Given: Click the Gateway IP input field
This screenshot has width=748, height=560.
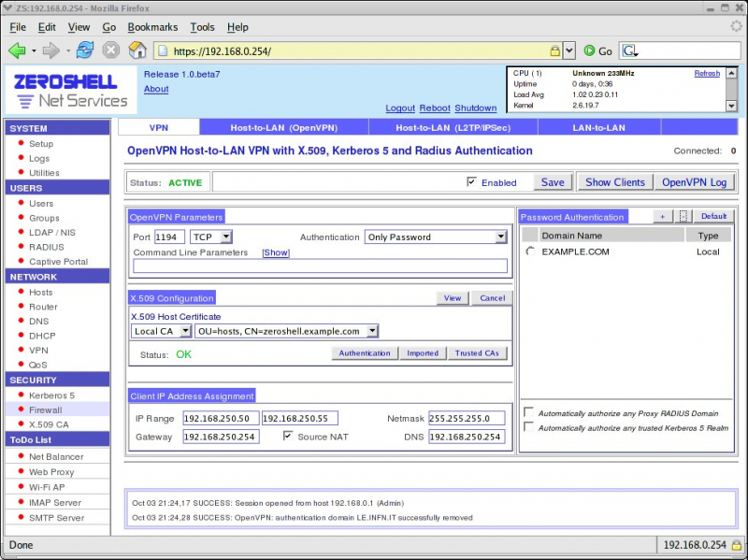Looking at the screenshot, I should pyautogui.click(x=221, y=437).
